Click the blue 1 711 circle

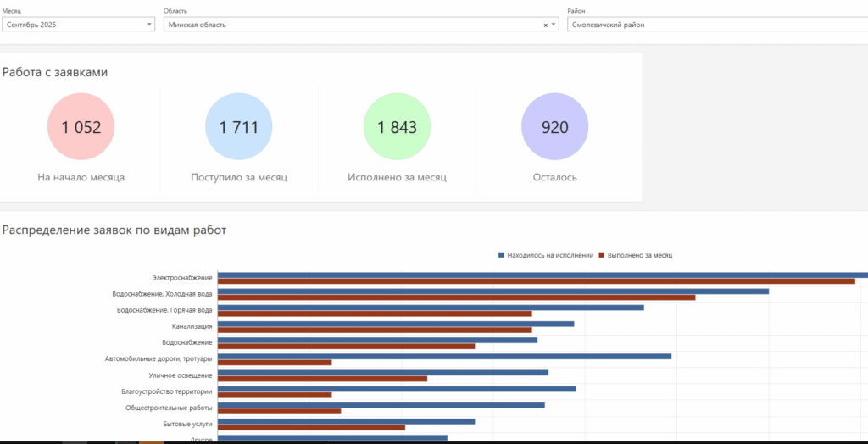click(x=238, y=127)
